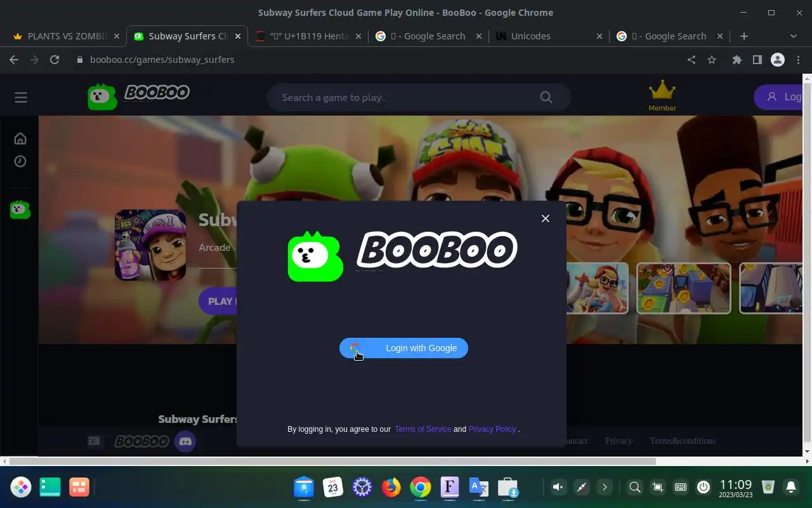
Task: Open the onscreen keyboard tray icon
Action: 680,487
